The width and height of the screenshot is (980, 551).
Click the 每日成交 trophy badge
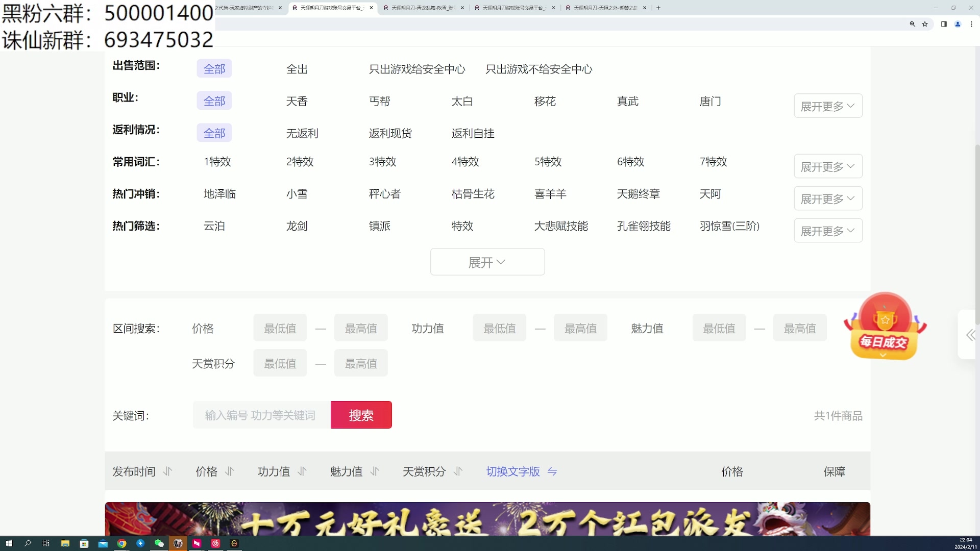tap(885, 327)
